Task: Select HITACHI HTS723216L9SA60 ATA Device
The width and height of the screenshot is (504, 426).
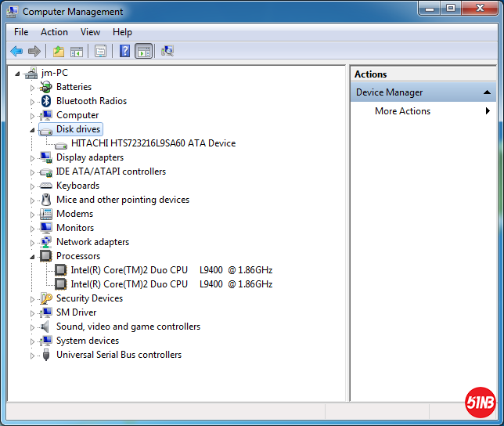Action: [x=153, y=143]
